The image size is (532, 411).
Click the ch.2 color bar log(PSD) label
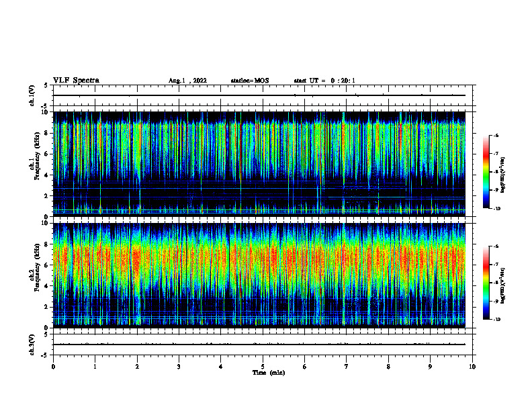pyautogui.click(x=503, y=285)
